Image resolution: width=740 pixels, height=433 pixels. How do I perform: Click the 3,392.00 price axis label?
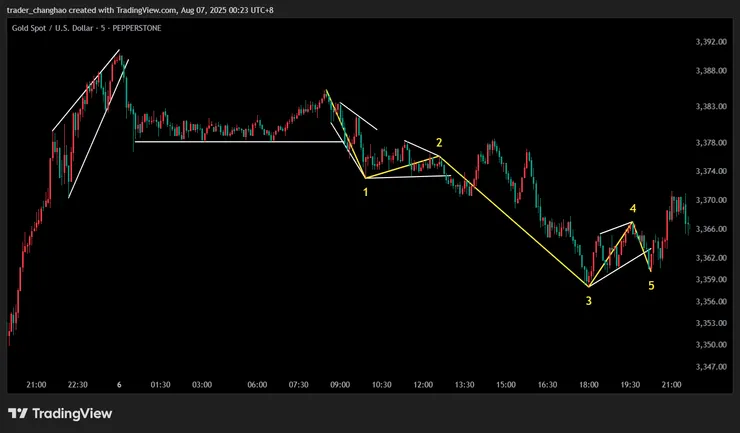click(711, 42)
